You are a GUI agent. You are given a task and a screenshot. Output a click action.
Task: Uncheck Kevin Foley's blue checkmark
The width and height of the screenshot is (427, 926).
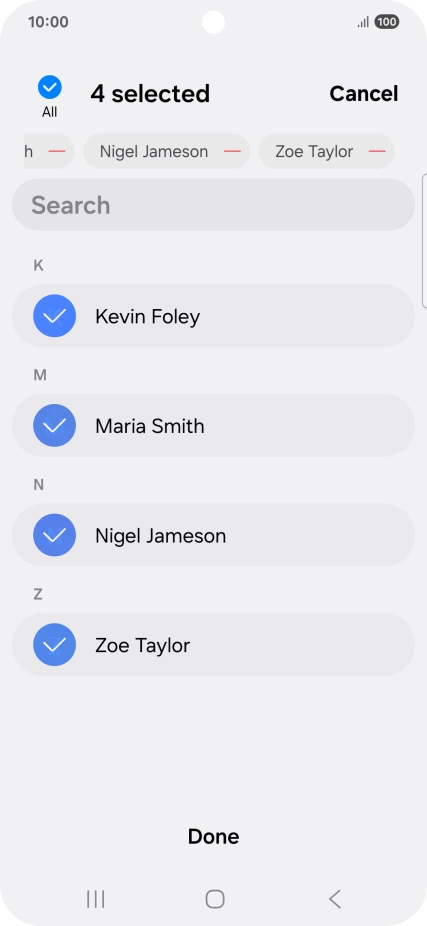pos(54,316)
